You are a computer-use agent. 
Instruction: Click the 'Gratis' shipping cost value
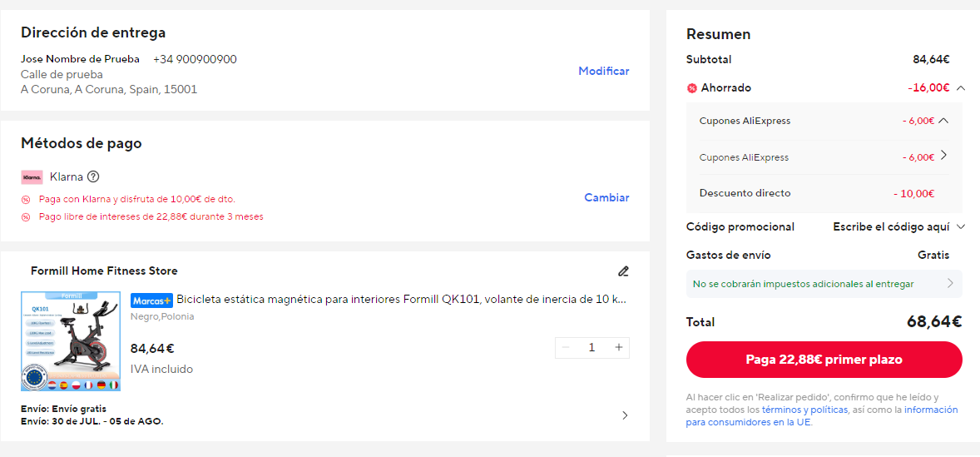(933, 255)
